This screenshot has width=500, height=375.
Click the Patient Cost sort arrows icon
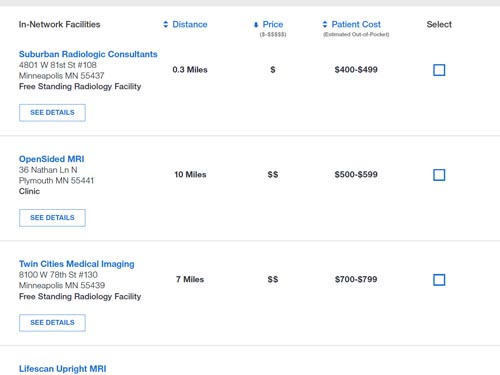[325, 24]
